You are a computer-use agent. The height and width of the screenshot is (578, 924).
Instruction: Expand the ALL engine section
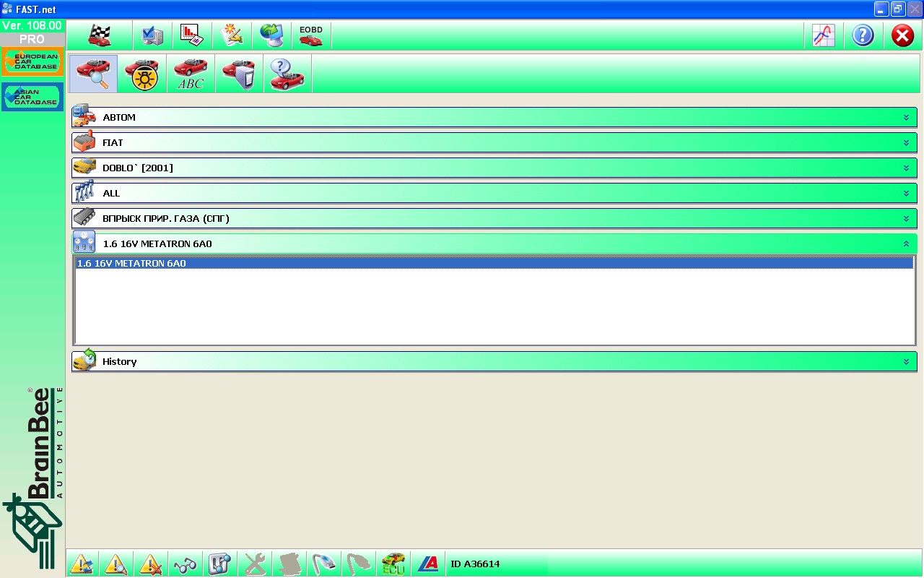pyautogui.click(x=494, y=193)
